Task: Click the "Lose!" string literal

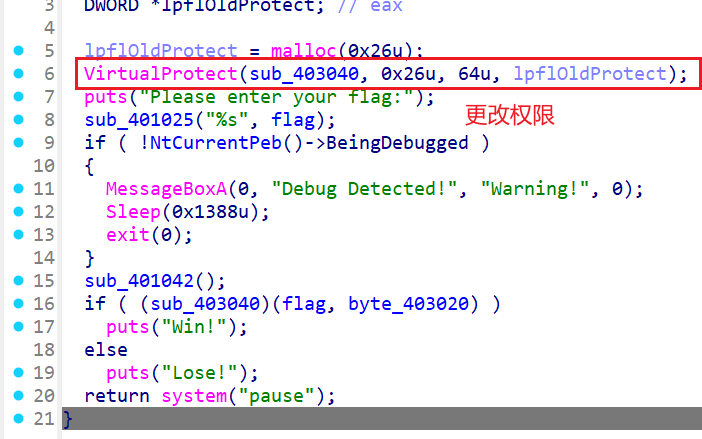Action: click(x=200, y=373)
